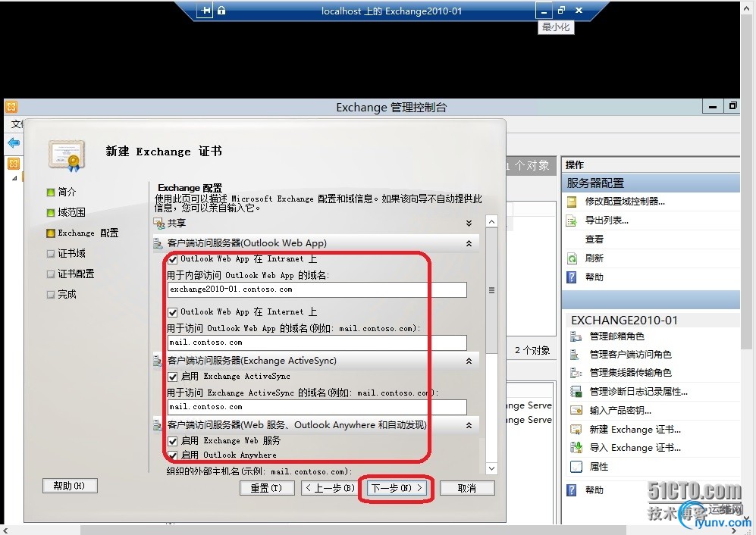Screen dimensions: 756x535
Task: Open wizard help with 帮助(H) button
Action: click(70, 486)
